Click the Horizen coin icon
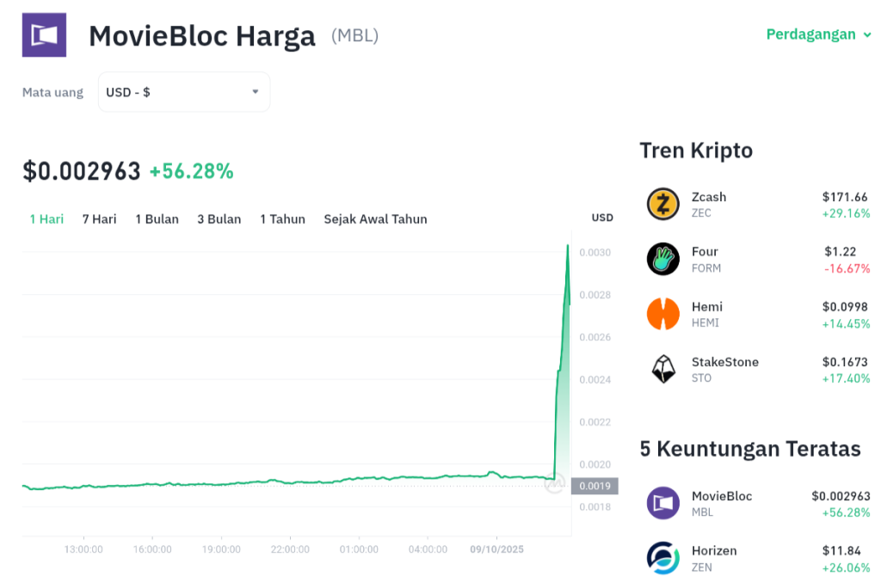 pos(663,558)
